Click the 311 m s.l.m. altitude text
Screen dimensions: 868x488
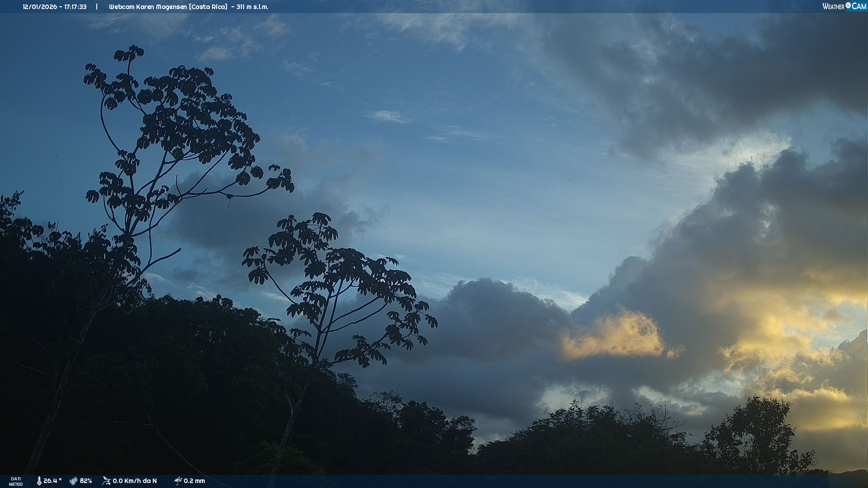pos(252,7)
